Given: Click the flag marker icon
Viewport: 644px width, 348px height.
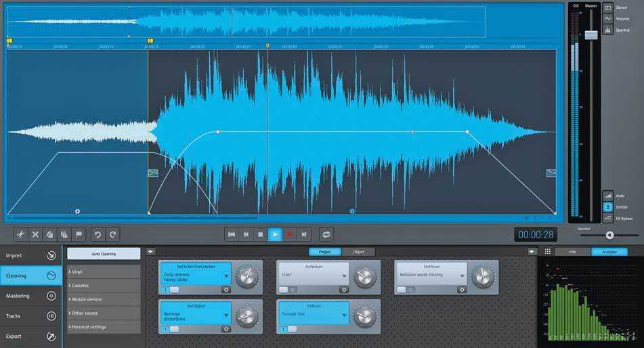Looking at the screenshot, I should pos(79,235).
